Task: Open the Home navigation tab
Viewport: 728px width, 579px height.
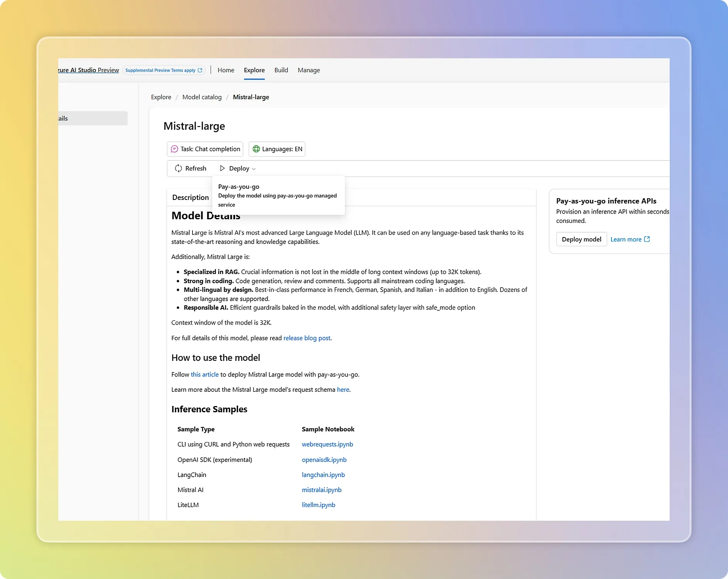Action: (x=226, y=70)
